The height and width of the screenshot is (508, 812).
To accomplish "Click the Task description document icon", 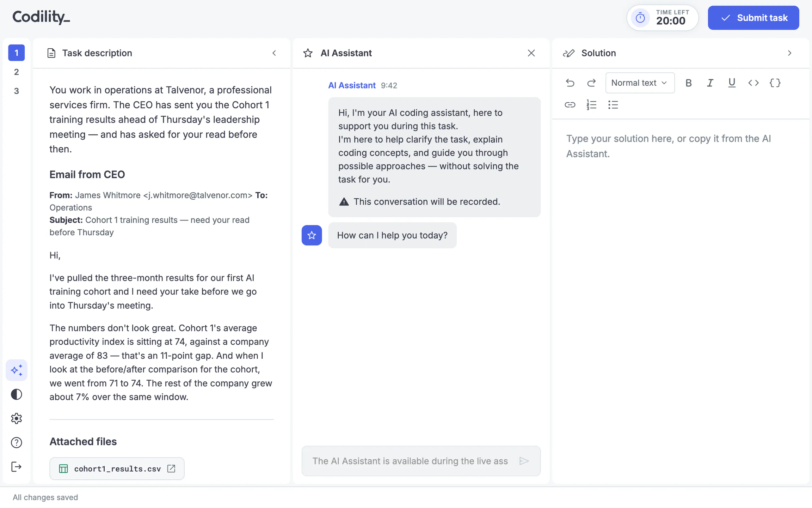I will coord(51,53).
